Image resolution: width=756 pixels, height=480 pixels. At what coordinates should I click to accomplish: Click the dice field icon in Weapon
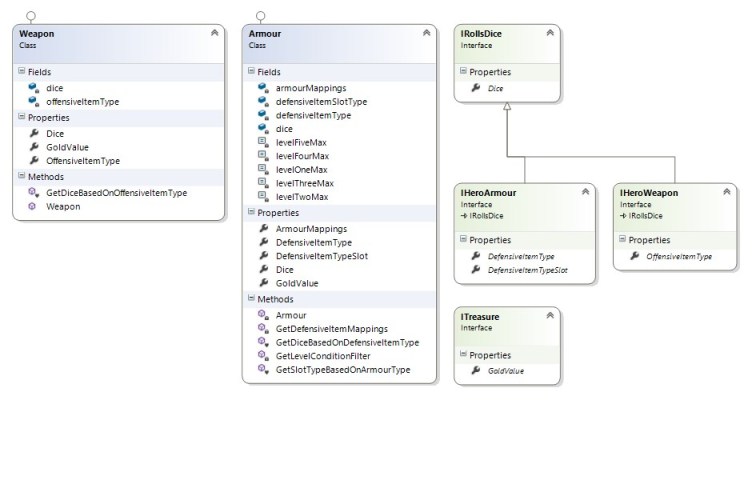click(33, 88)
